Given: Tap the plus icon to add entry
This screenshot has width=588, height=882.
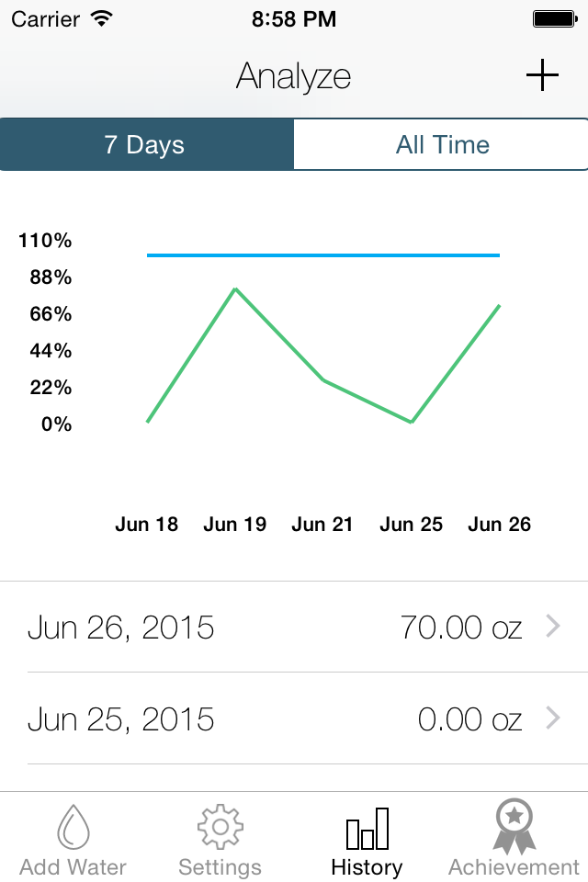Looking at the screenshot, I should (x=542, y=75).
